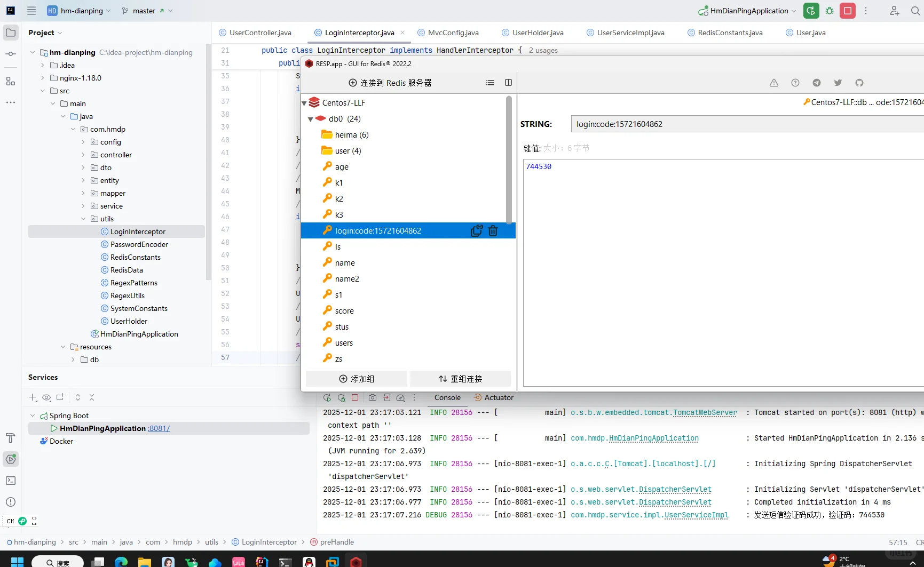Image resolution: width=924 pixels, height=567 pixels.
Task: Collapse the utils package
Action: click(83, 219)
